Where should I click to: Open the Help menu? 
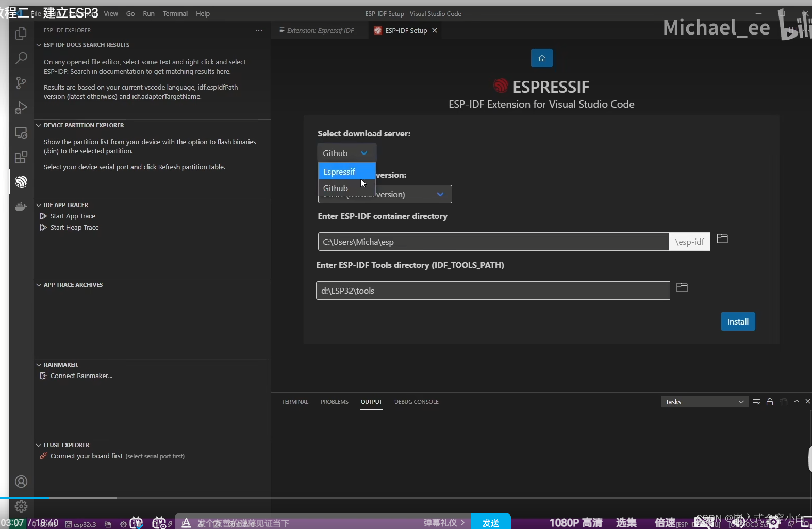click(x=203, y=13)
